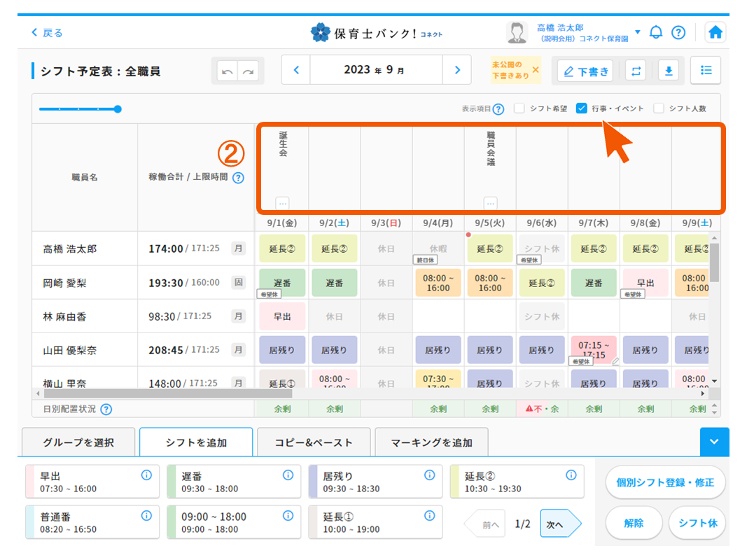Open the user account dropdown arrow
The image size is (747, 560).
[x=637, y=32]
